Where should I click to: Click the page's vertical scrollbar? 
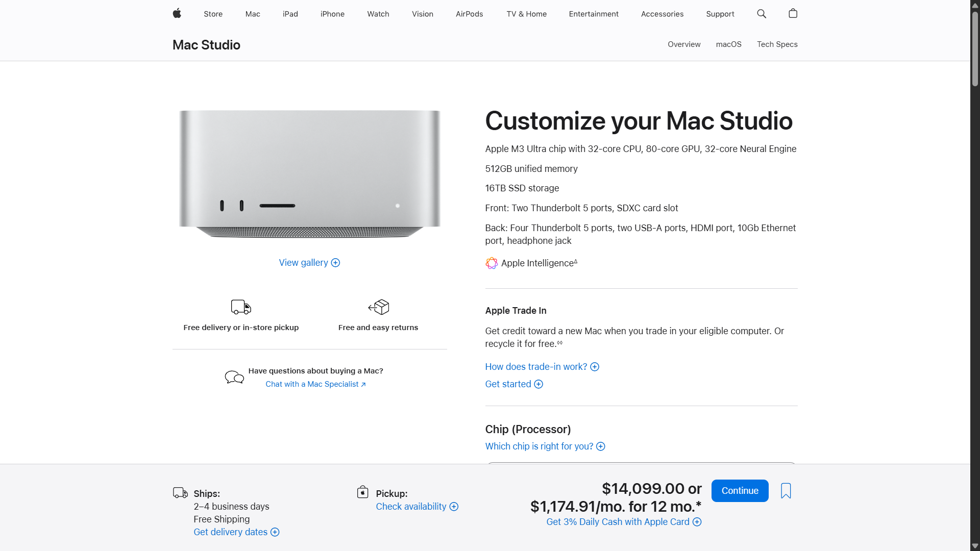[x=975, y=48]
